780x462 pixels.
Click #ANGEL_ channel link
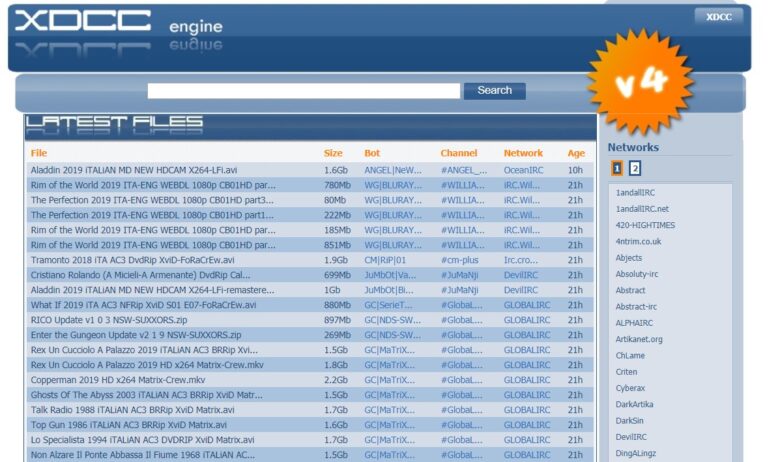tap(464, 170)
